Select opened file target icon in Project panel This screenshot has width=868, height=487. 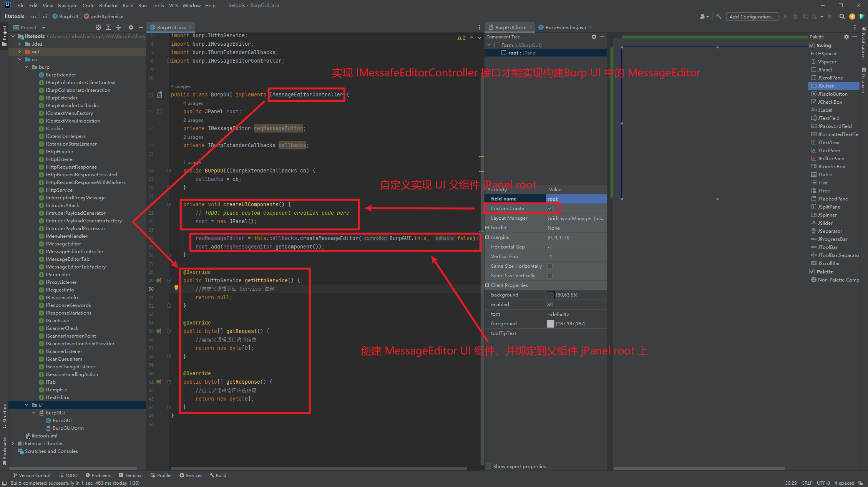[x=98, y=27]
